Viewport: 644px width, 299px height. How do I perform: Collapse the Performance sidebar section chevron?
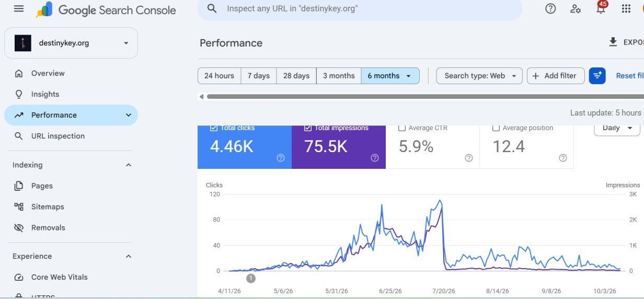tap(128, 115)
